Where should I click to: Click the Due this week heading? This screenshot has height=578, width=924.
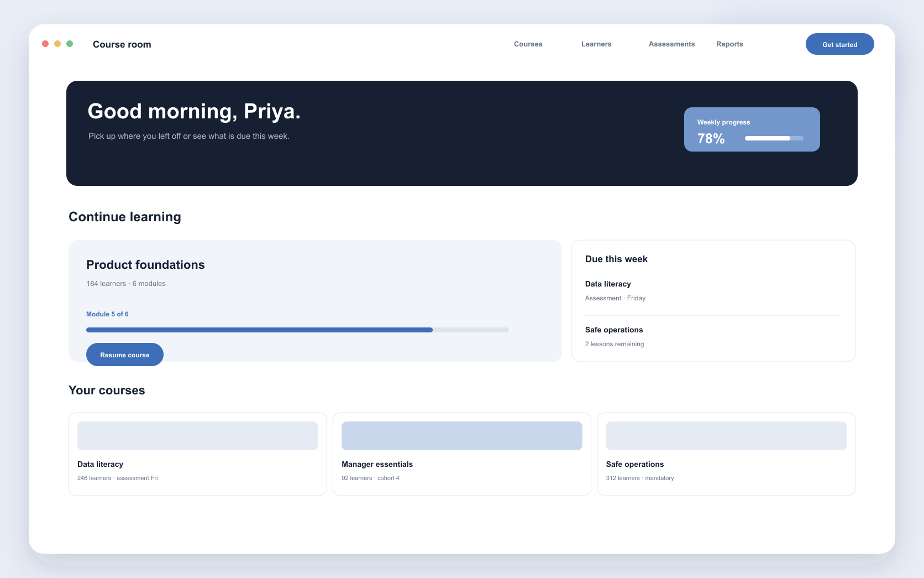point(616,259)
